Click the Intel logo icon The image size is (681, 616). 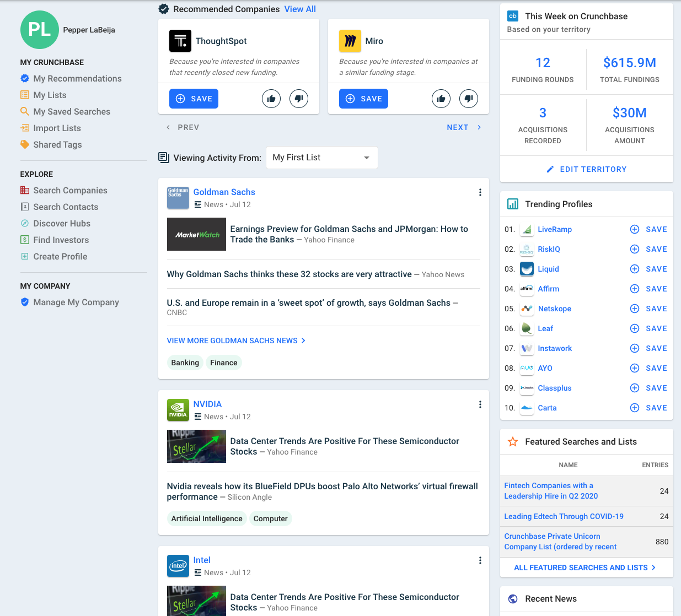(x=178, y=566)
